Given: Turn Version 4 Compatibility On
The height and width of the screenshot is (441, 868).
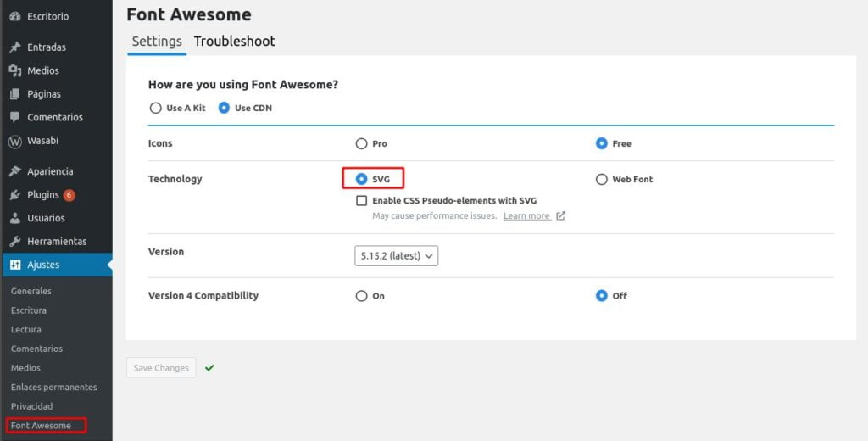Looking at the screenshot, I should 361,296.
